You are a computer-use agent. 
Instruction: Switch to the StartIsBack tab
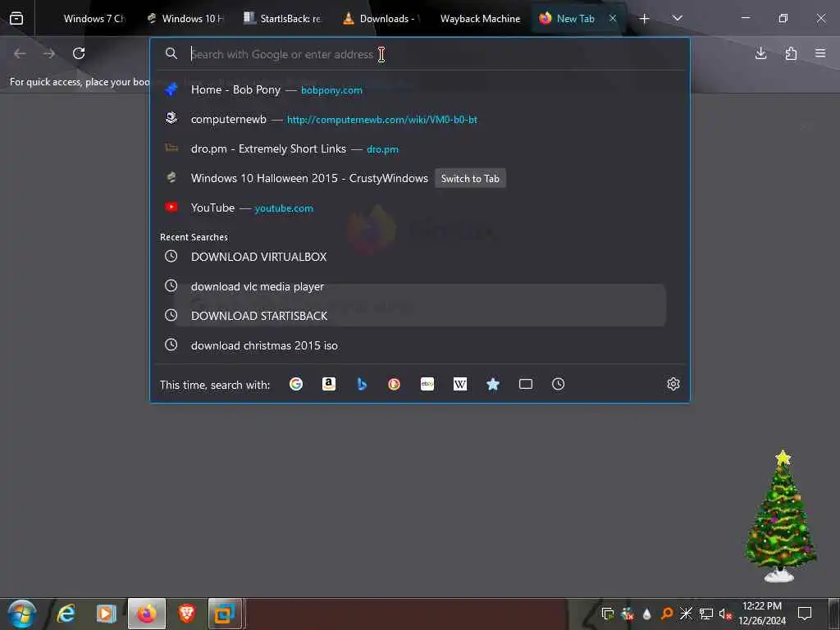[x=282, y=19]
